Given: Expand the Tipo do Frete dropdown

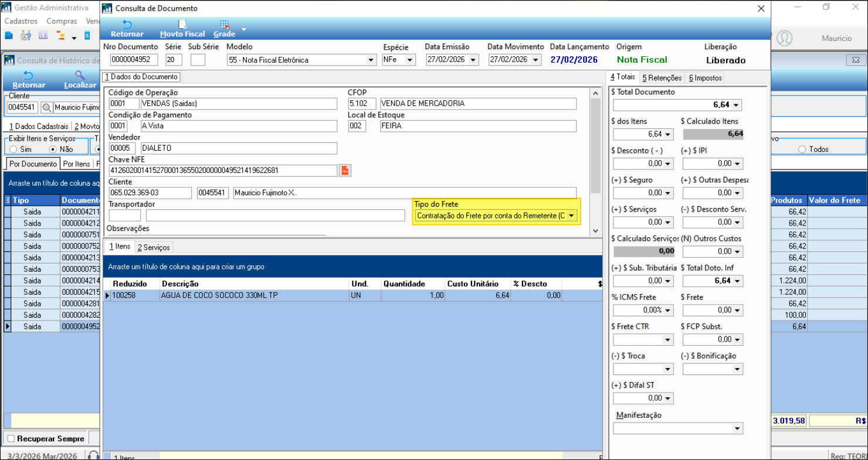Looking at the screenshot, I should (x=572, y=216).
